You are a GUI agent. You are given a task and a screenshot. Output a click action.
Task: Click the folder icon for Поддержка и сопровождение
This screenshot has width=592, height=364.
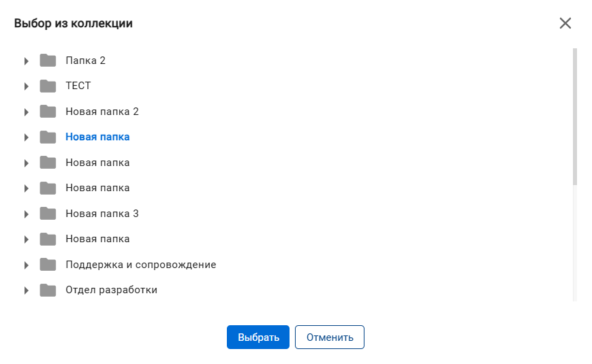pos(48,265)
